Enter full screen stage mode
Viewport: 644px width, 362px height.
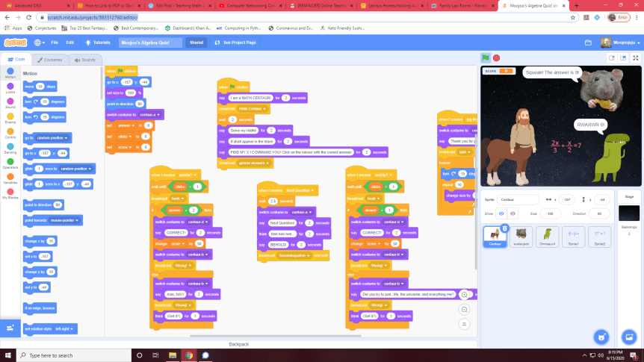pyautogui.click(x=635, y=58)
